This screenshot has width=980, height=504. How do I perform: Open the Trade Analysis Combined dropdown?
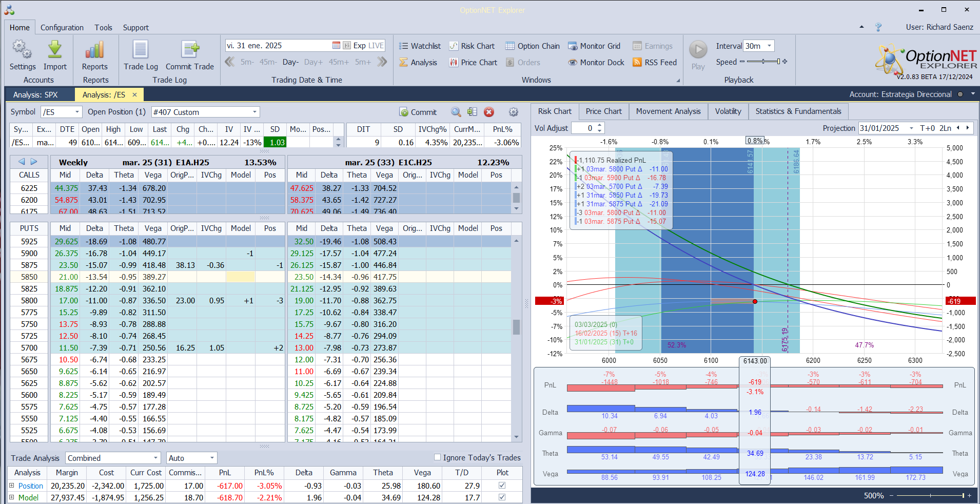coord(155,458)
